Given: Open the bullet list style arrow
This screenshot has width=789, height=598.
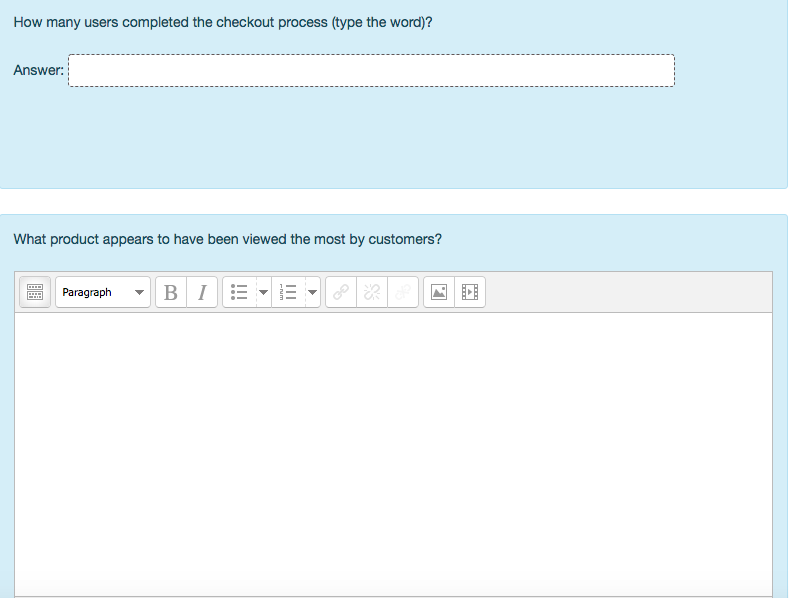Looking at the screenshot, I should point(264,292).
